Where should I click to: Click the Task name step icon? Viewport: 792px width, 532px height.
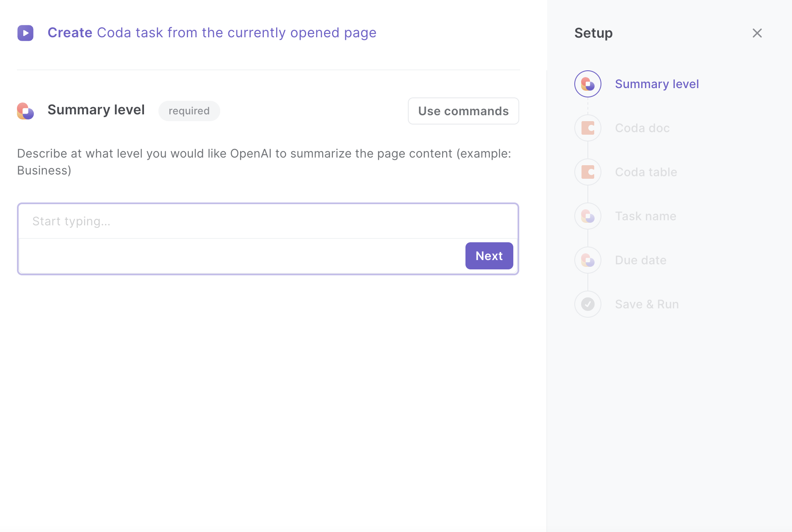[588, 216]
